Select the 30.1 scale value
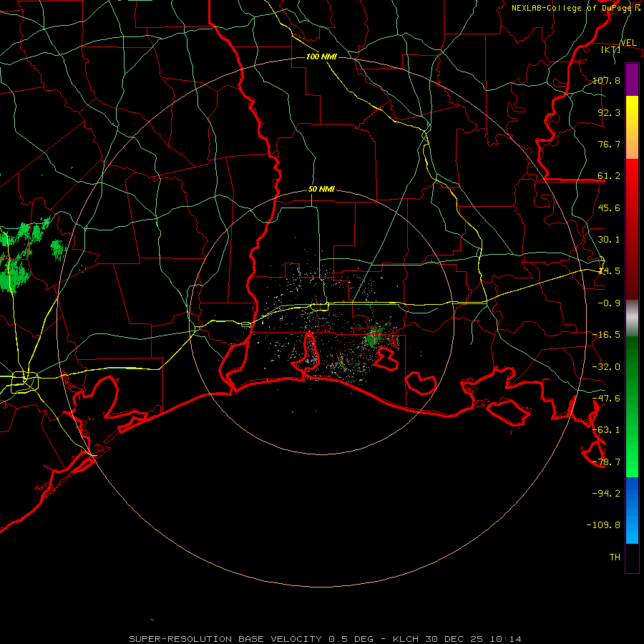Screen dimensions: 644x644 609,240
